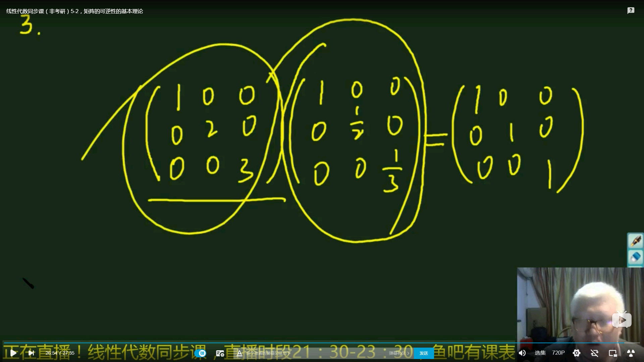This screenshot has width=644, height=362.
Task: Click the help question mark icon
Action: [x=631, y=11]
